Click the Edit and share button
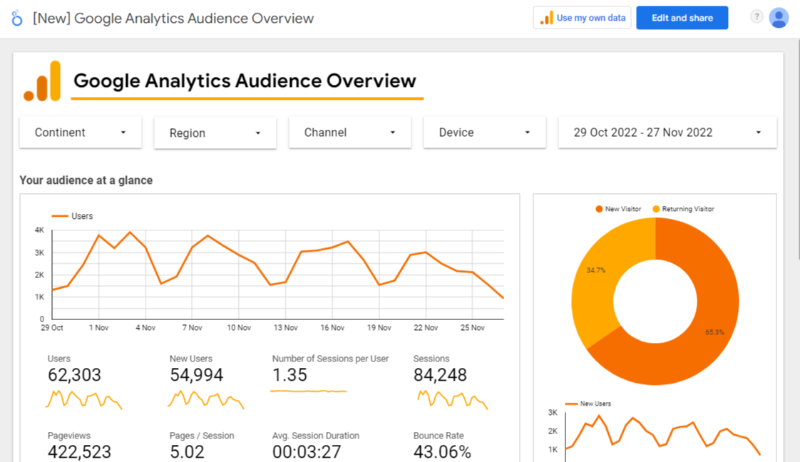The image size is (800, 462). click(682, 18)
